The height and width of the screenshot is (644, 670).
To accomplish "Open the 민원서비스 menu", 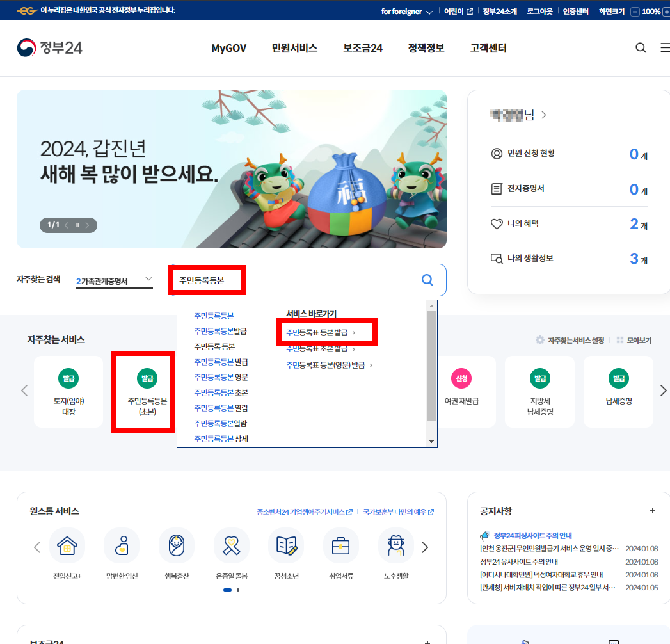I will [x=294, y=48].
